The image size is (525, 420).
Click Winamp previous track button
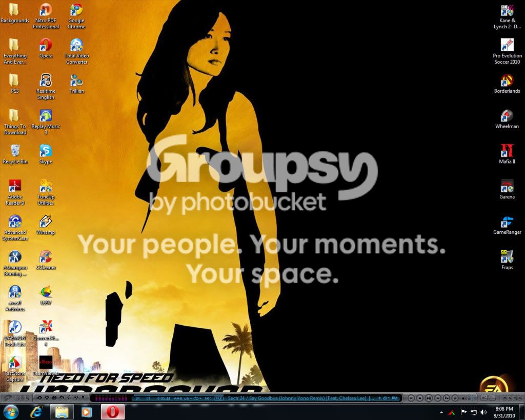click(x=411, y=398)
